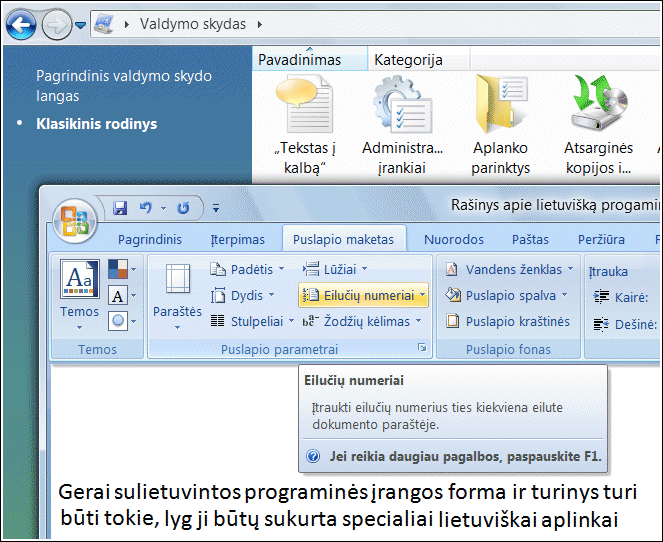The image size is (663, 542).
Task: Select 'Valdymo skydas' in the address breadcrumb
Action: 193,24
